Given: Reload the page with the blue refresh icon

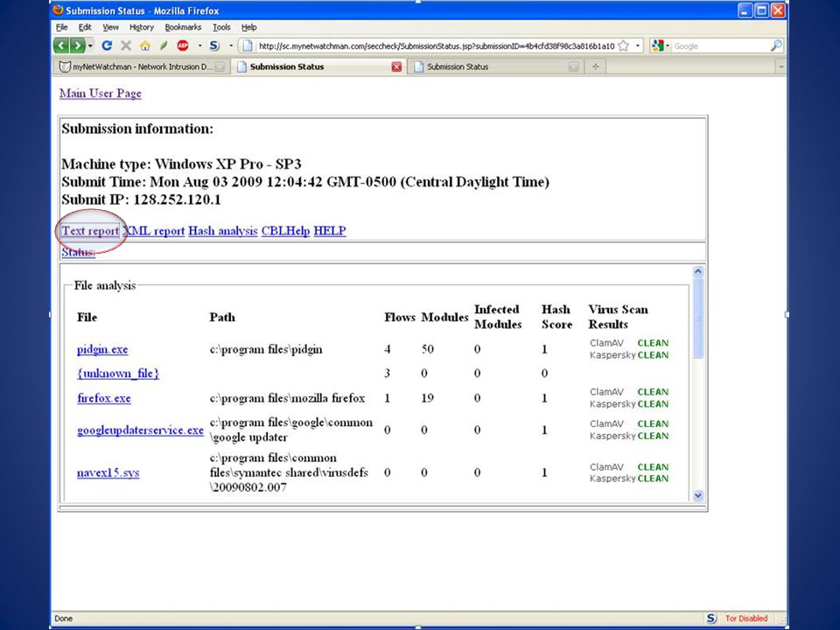Looking at the screenshot, I should (x=107, y=45).
